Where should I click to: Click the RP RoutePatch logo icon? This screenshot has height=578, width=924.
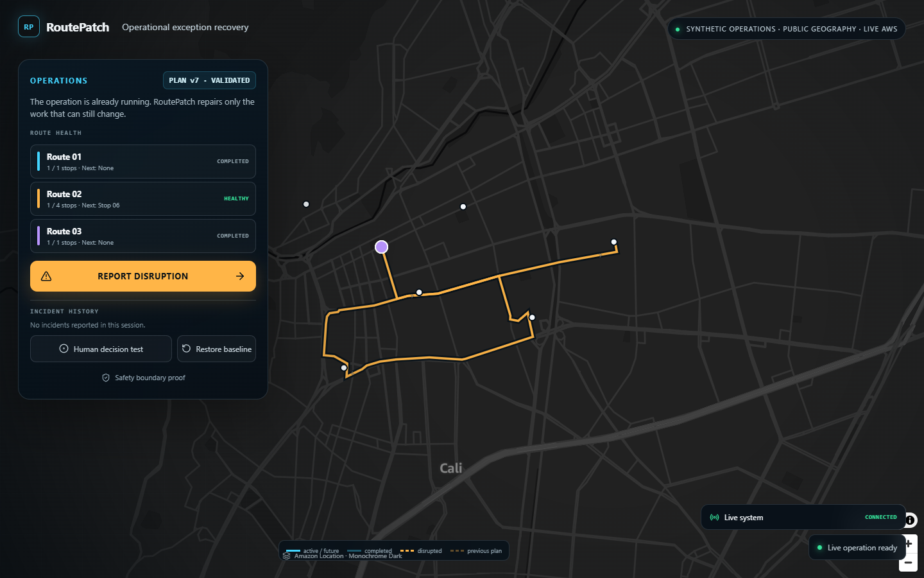pyautogui.click(x=29, y=27)
